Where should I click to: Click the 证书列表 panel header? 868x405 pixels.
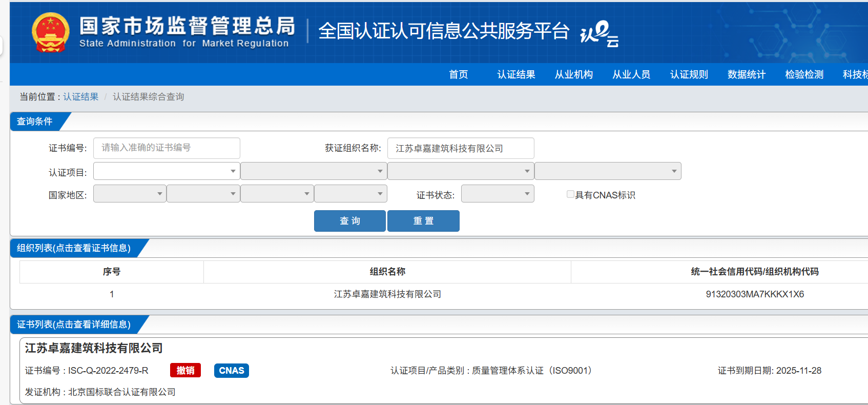(x=74, y=325)
